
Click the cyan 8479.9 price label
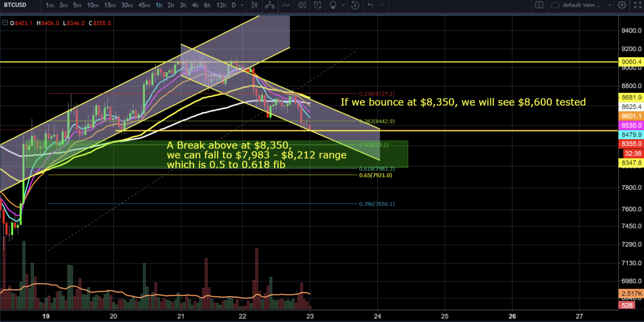point(631,135)
